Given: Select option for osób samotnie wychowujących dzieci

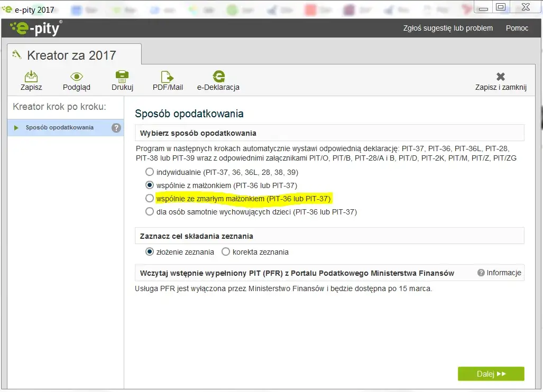Looking at the screenshot, I should point(149,211).
